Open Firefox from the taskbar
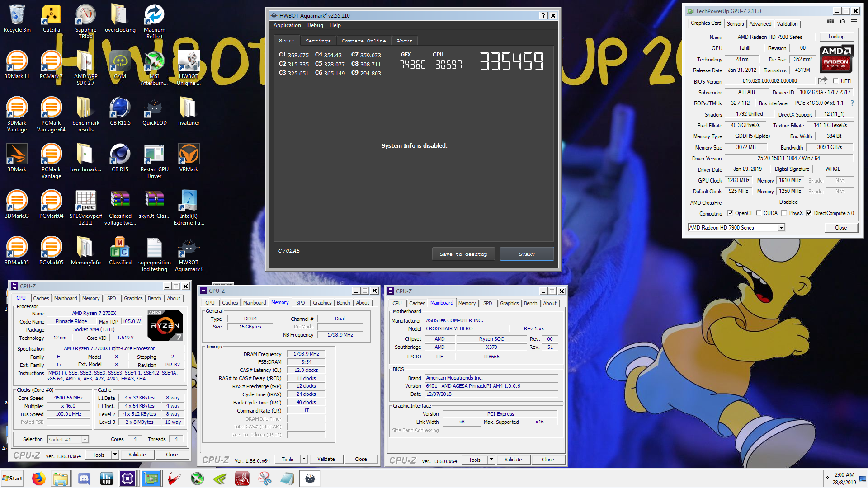Image resolution: width=868 pixels, height=488 pixels. click(39, 478)
